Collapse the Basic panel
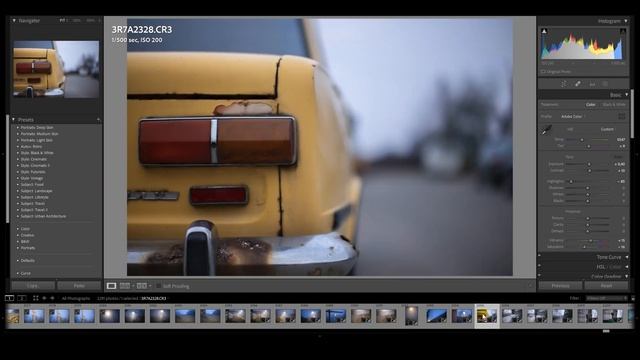Screen dimensions: 640x360 (627, 95)
